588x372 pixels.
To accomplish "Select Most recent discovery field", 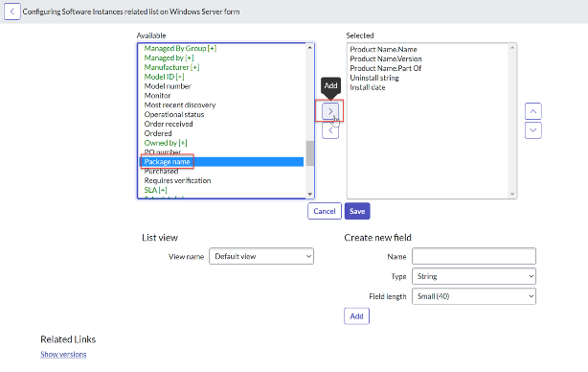I will click(x=180, y=105).
